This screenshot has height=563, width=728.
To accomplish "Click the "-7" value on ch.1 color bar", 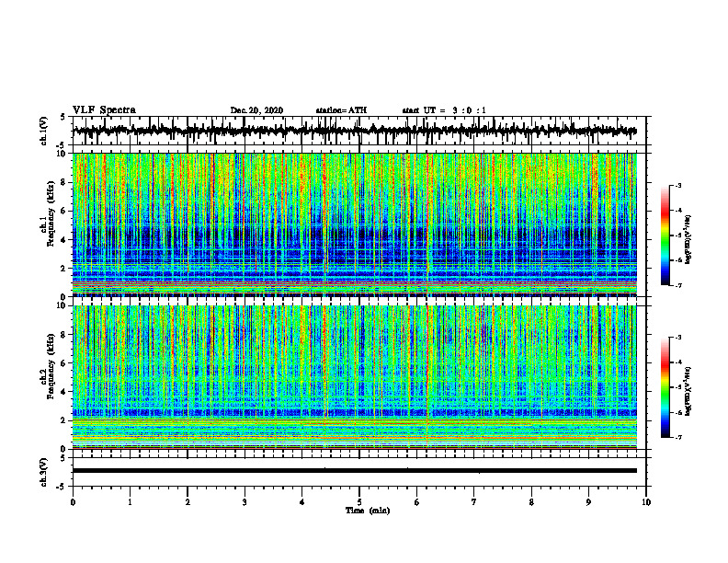I will (x=678, y=285).
